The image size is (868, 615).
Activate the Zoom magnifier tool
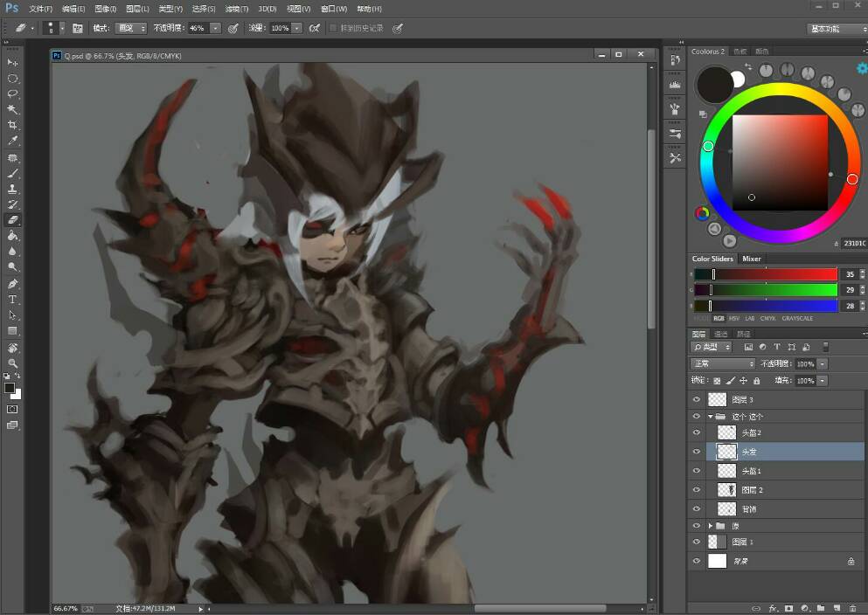[12, 363]
